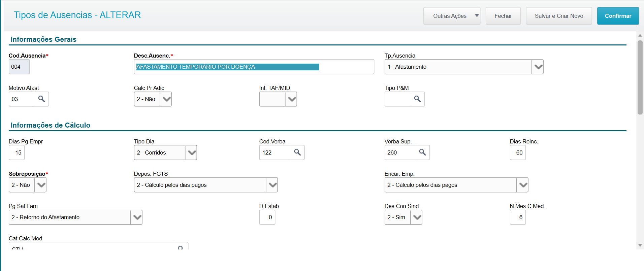
Task: Click the scrollbar up arrow
Action: [x=640, y=35]
